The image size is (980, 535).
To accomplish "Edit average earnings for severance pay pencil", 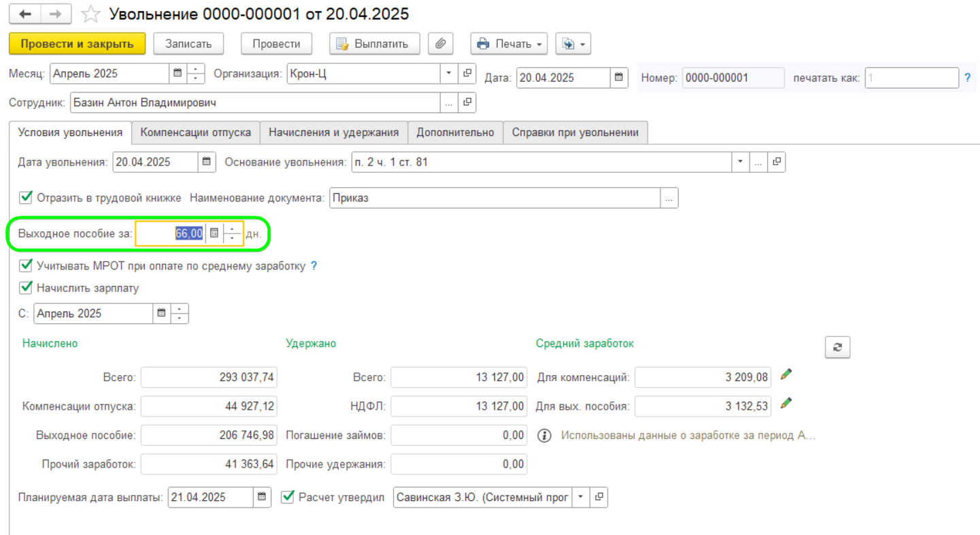I will coord(786,404).
